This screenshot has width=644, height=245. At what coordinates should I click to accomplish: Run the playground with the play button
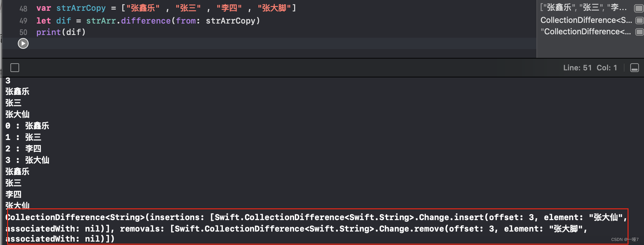pyautogui.click(x=23, y=43)
